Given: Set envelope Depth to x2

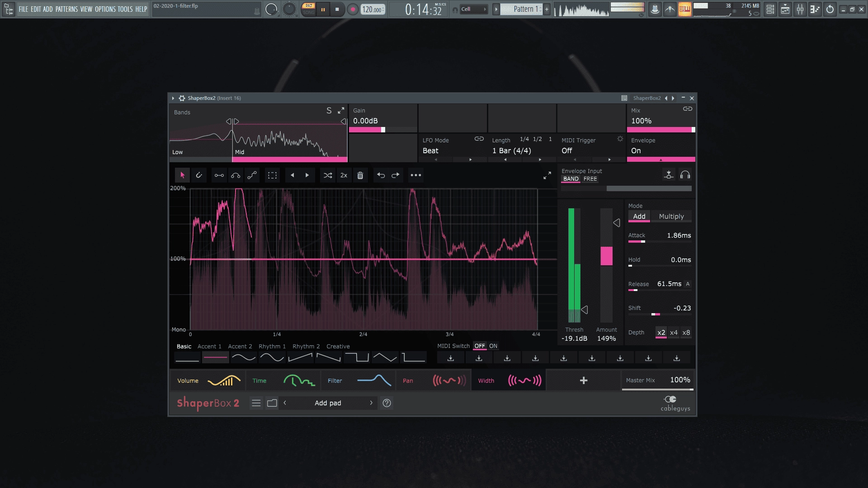Looking at the screenshot, I should (x=661, y=333).
